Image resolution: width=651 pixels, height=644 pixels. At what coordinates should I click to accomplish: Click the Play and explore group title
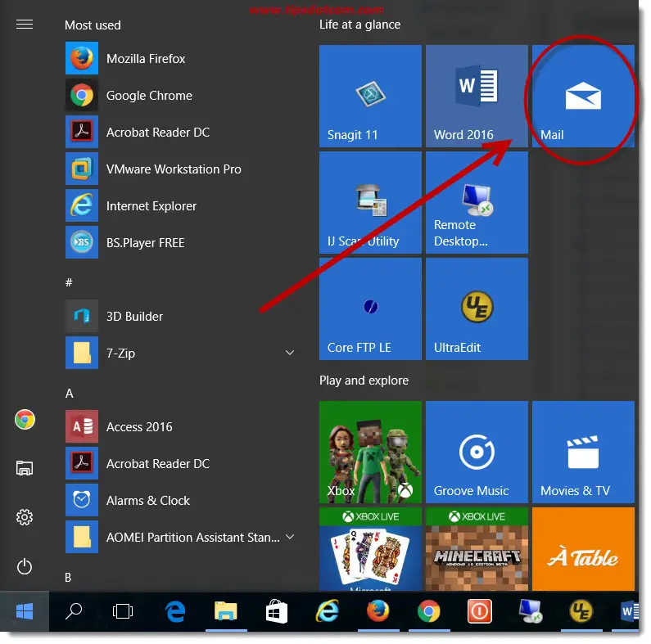point(364,381)
